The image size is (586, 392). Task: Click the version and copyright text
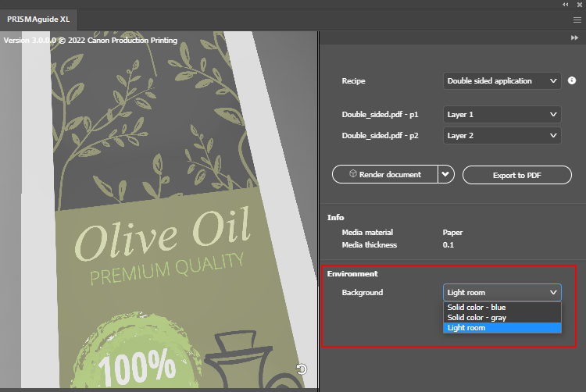(91, 41)
